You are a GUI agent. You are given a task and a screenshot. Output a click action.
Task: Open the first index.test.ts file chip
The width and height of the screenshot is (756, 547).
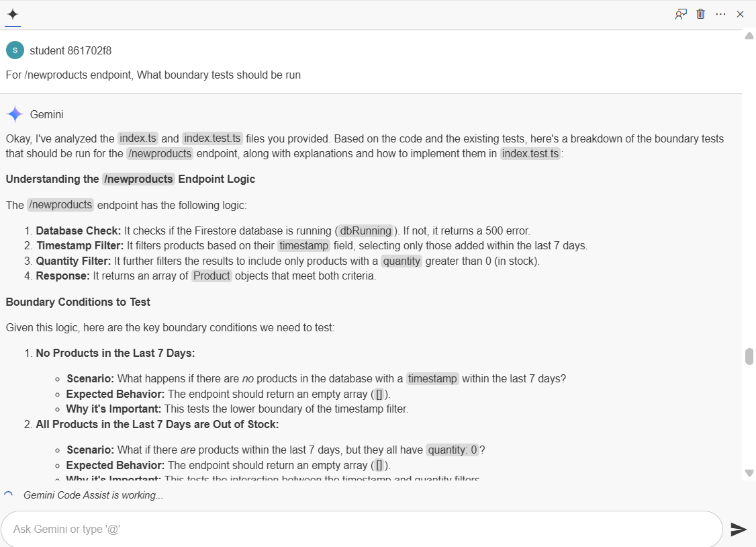pos(213,138)
